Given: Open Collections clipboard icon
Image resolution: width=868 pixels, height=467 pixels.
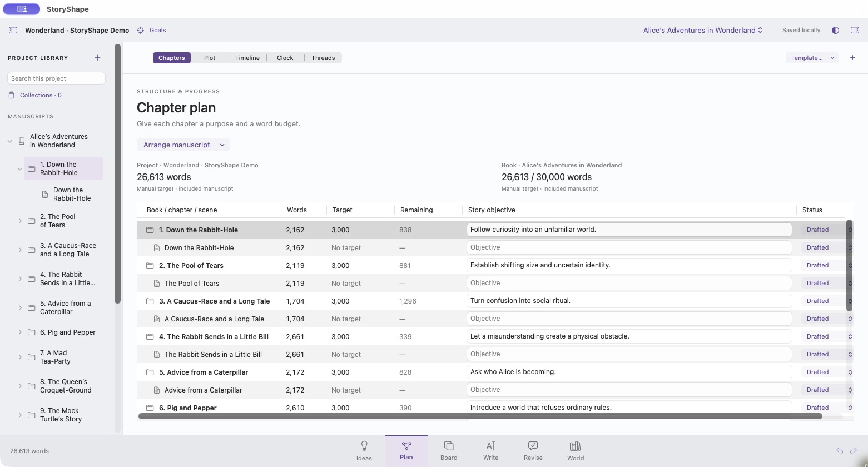Looking at the screenshot, I should [x=12, y=95].
